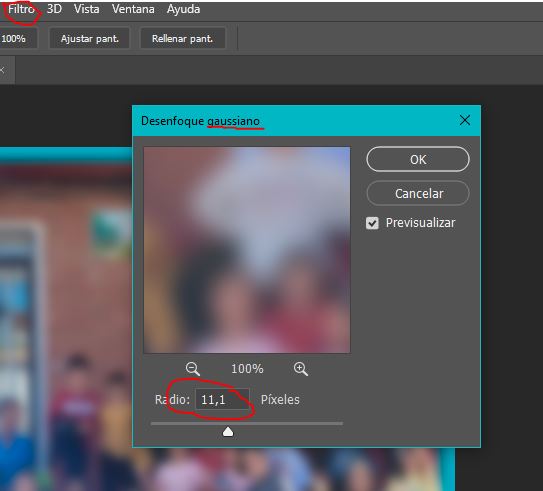Click the 100% preview zoom label
Viewport: 543px width, 491px height.
click(x=247, y=369)
